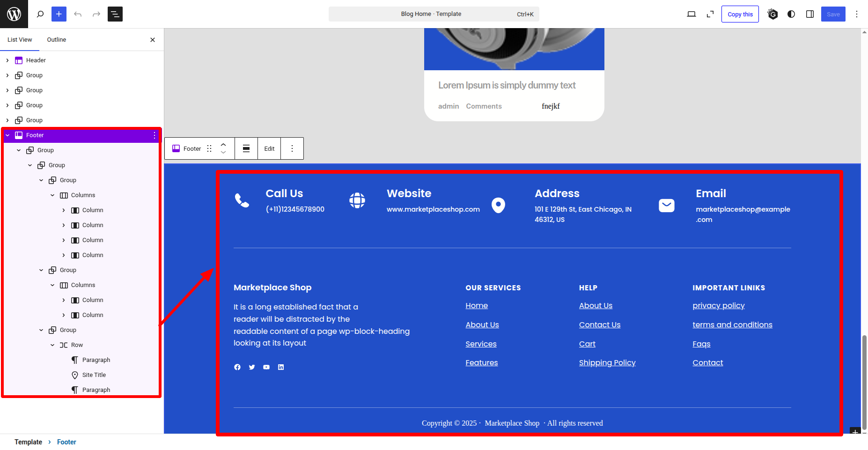Select Site Title in List View
The image size is (868, 450).
tap(94, 375)
